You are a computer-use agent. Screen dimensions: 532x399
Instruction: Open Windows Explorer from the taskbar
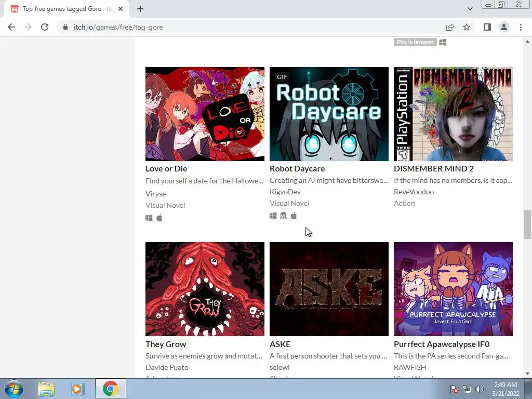[46, 389]
